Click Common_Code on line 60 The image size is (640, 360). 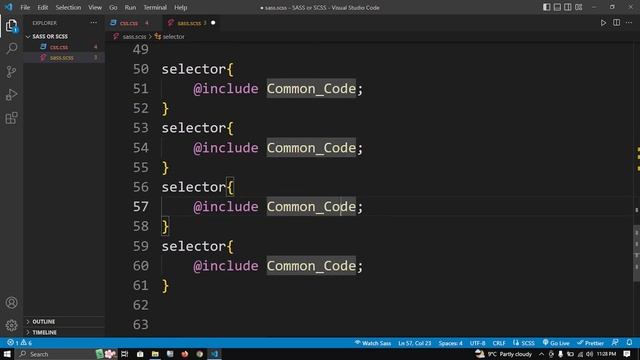[x=311, y=266]
